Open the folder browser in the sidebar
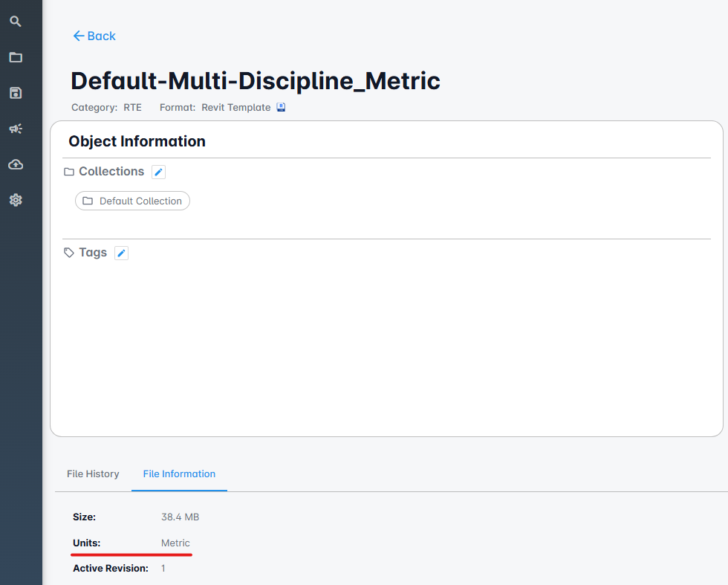 pyautogui.click(x=16, y=57)
